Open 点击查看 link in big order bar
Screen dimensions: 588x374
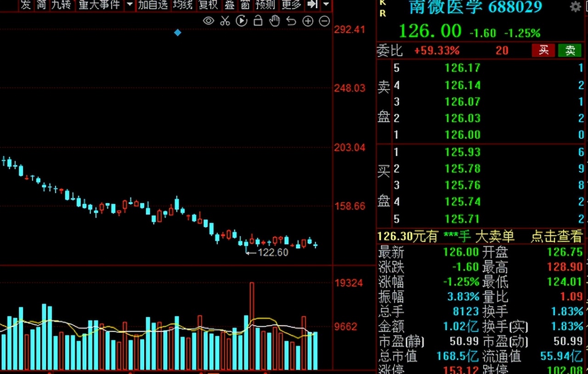click(557, 237)
